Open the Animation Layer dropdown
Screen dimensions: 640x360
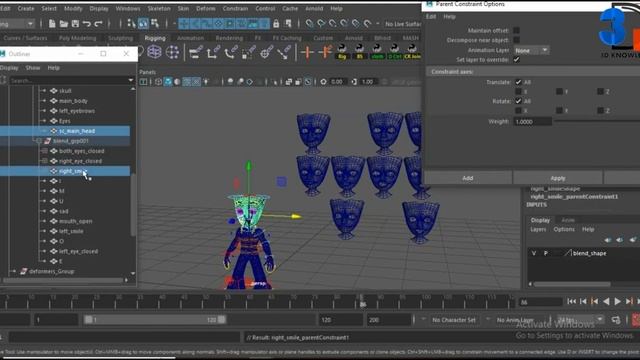coord(531,50)
